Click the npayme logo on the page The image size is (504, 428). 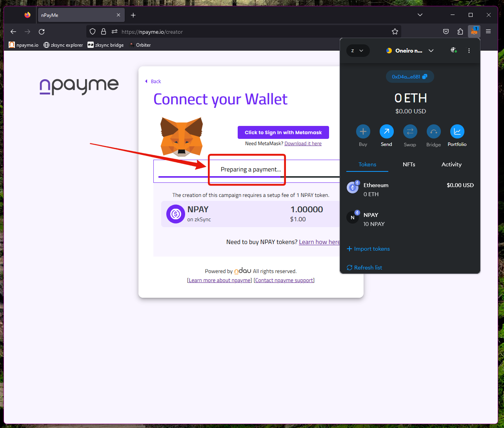tap(79, 86)
